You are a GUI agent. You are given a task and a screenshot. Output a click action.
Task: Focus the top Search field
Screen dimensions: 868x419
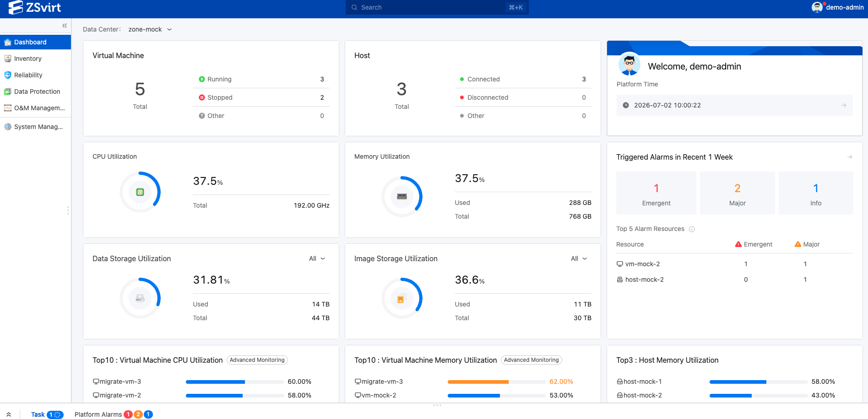pyautogui.click(x=437, y=7)
